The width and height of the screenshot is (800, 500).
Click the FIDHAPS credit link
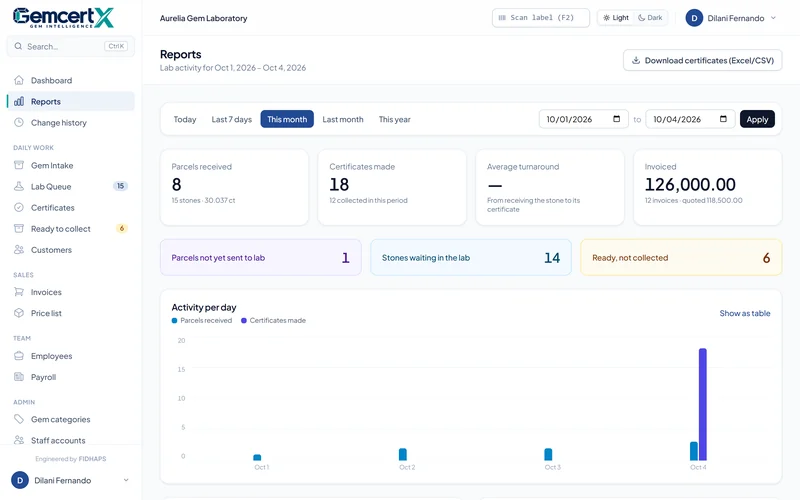click(92, 459)
